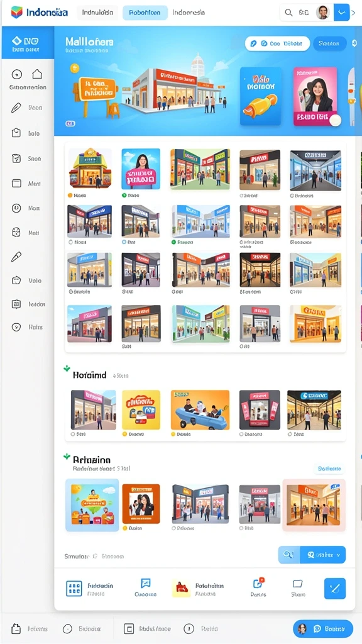Open the Indonesia tab in the header

pyautogui.click(x=189, y=13)
